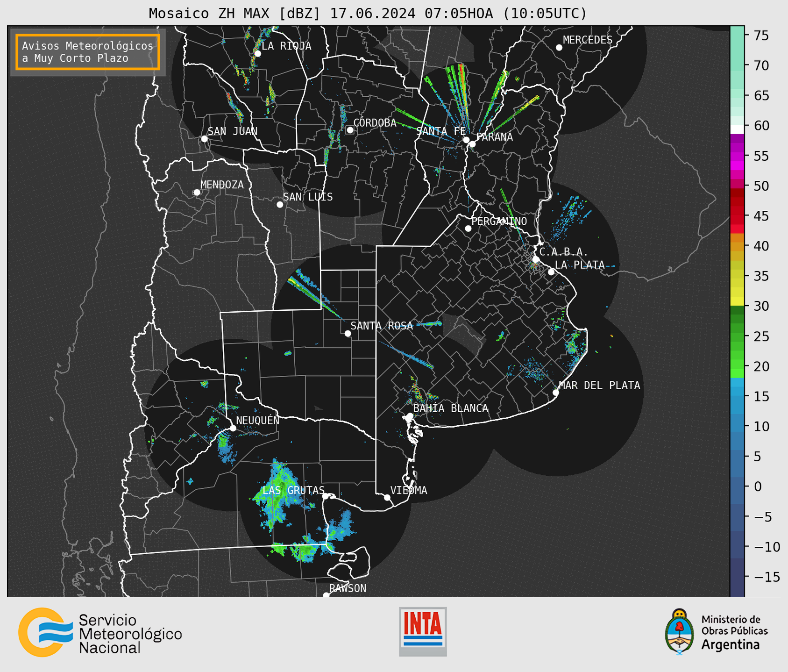
Task: Click the Mercedes city marker dot
Action: click(559, 48)
